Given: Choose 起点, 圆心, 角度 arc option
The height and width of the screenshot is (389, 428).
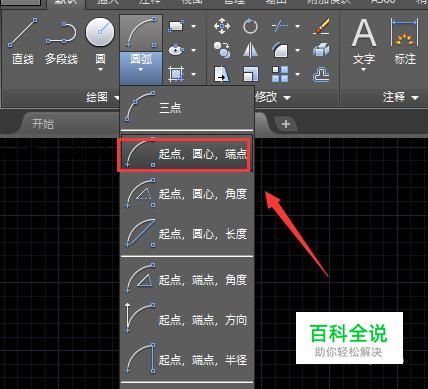Looking at the screenshot, I should [187, 194].
